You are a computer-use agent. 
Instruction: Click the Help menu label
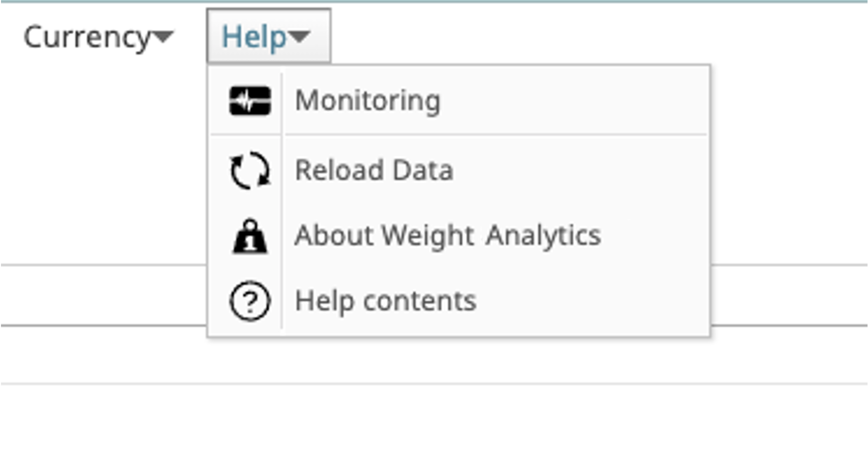pos(254,38)
